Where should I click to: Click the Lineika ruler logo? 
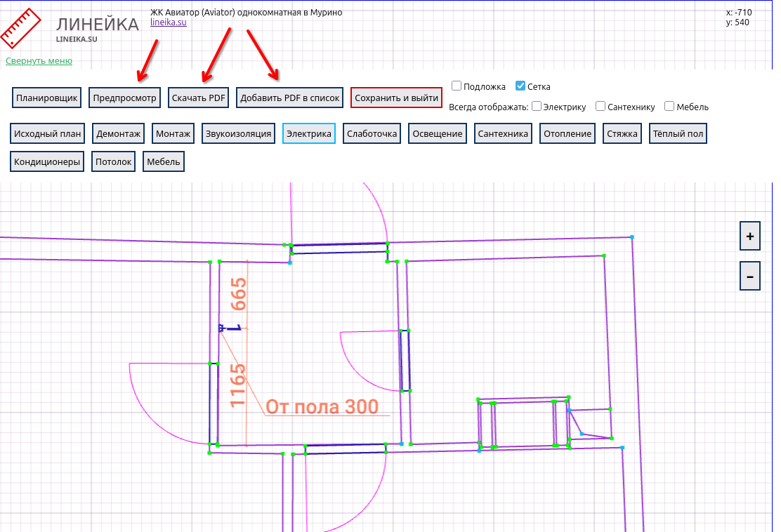click(20, 28)
